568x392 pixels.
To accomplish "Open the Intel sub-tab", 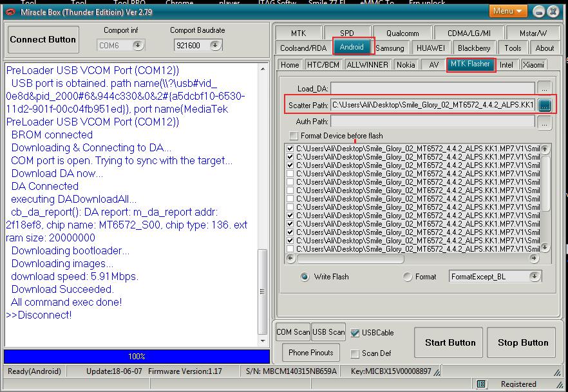I will coord(506,65).
